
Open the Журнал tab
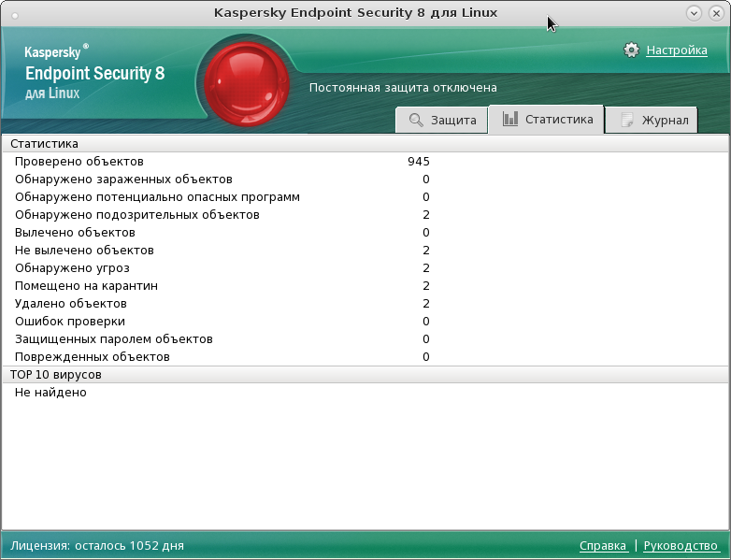point(652,120)
